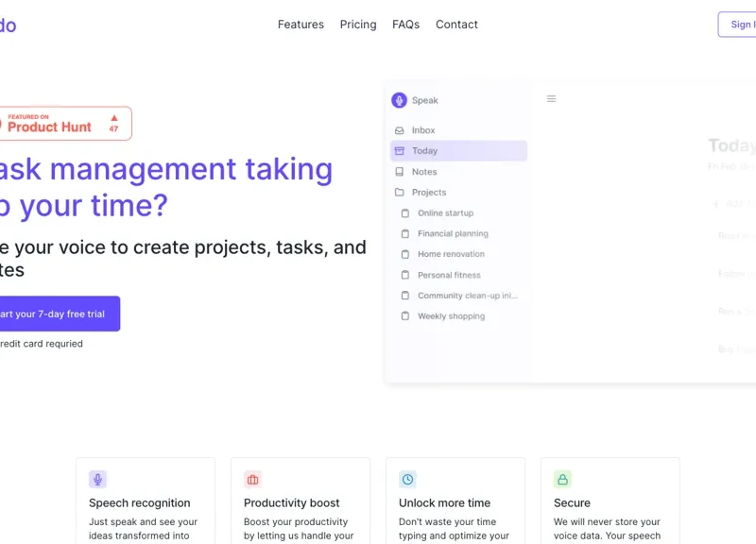Select the Online startup project
This screenshot has width=756, height=544.
pos(445,213)
